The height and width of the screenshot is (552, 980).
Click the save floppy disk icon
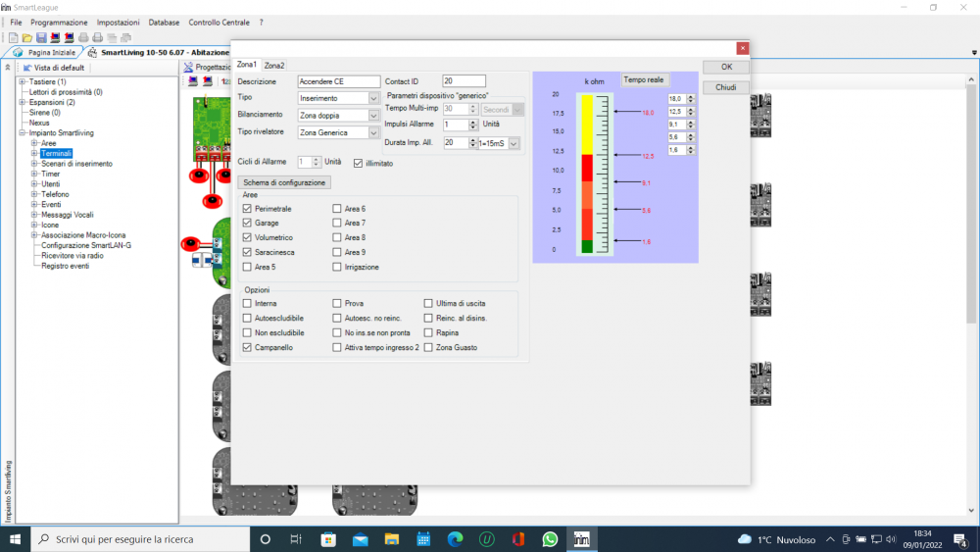[41, 37]
